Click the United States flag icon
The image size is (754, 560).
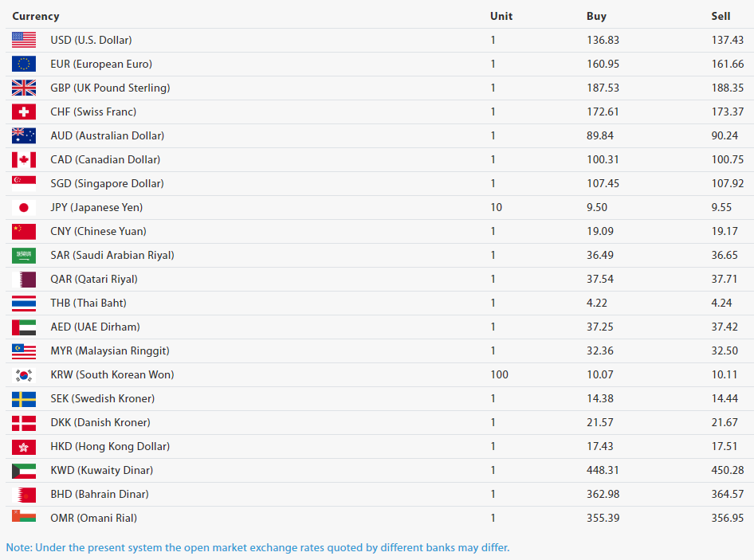coord(24,40)
